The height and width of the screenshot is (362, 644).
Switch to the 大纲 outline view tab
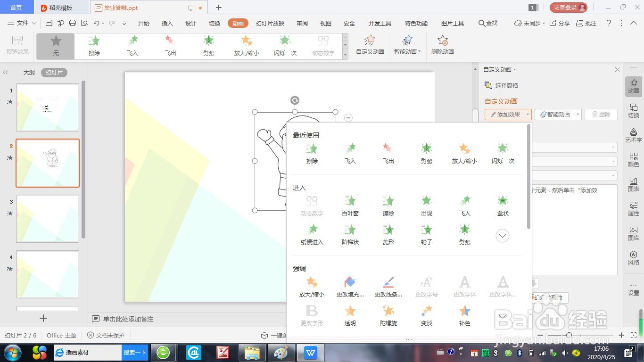pos(29,72)
